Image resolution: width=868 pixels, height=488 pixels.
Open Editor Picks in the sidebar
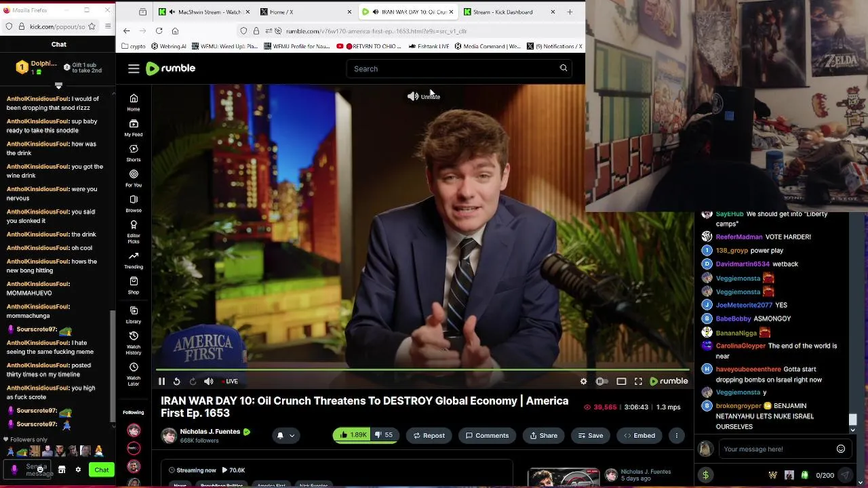tap(134, 232)
